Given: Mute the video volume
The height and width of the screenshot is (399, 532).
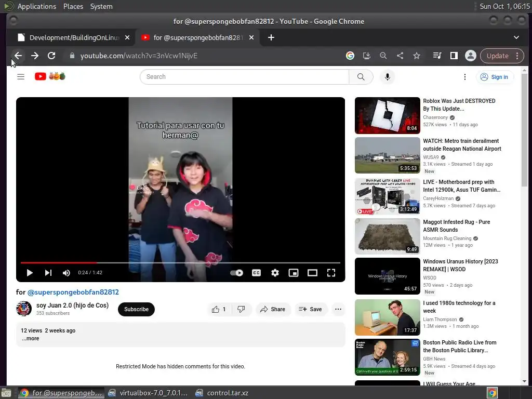Looking at the screenshot, I should point(66,272).
